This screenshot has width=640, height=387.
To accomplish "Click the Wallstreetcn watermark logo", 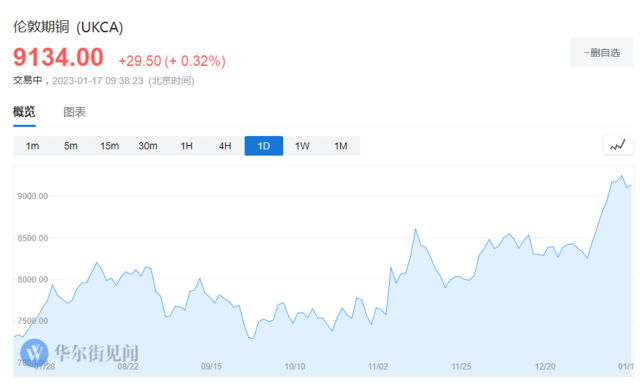I will pos(80,353).
